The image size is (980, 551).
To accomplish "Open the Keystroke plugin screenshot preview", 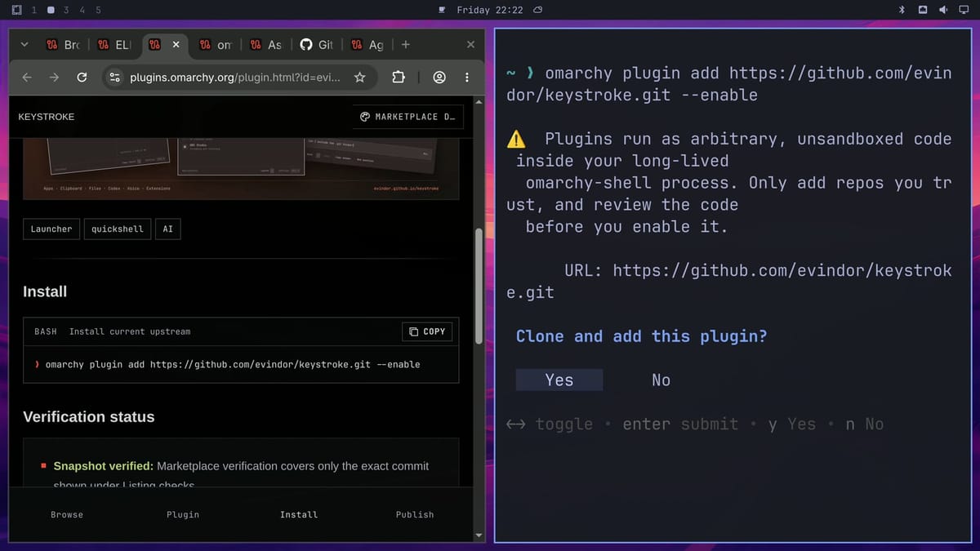I will (241, 168).
